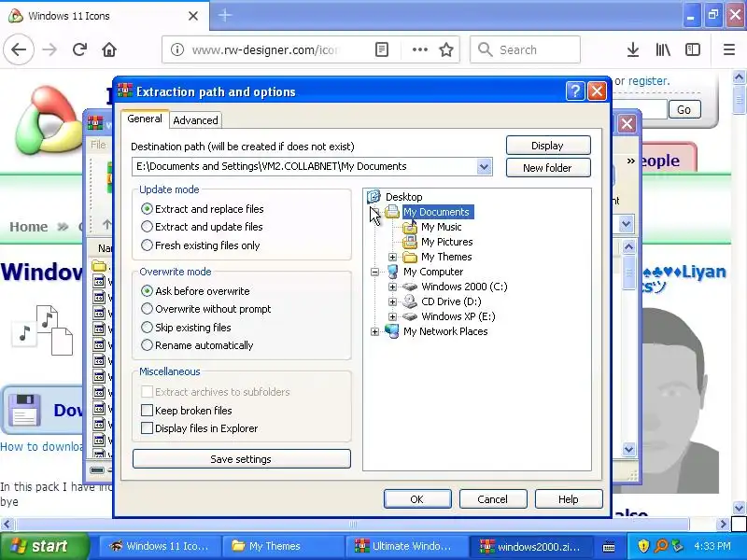This screenshot has width=747, height=560.
Task: Click the Display button
Action: [x=548, y=146]
